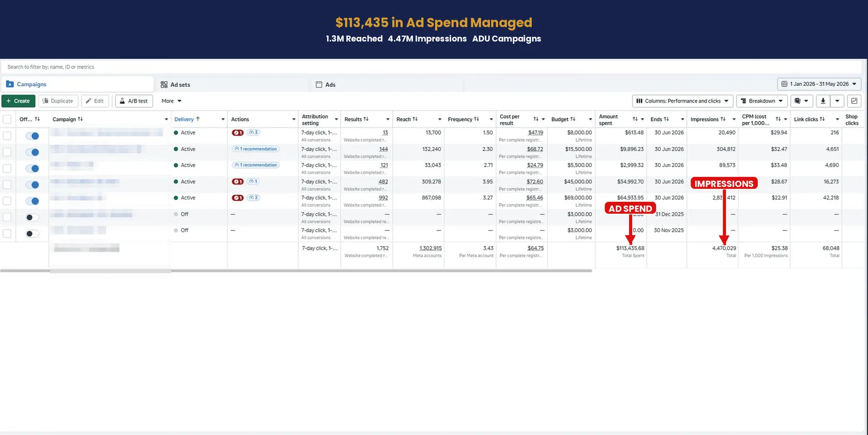
Task: Click the search filter input field
Action: coord(431,67)
